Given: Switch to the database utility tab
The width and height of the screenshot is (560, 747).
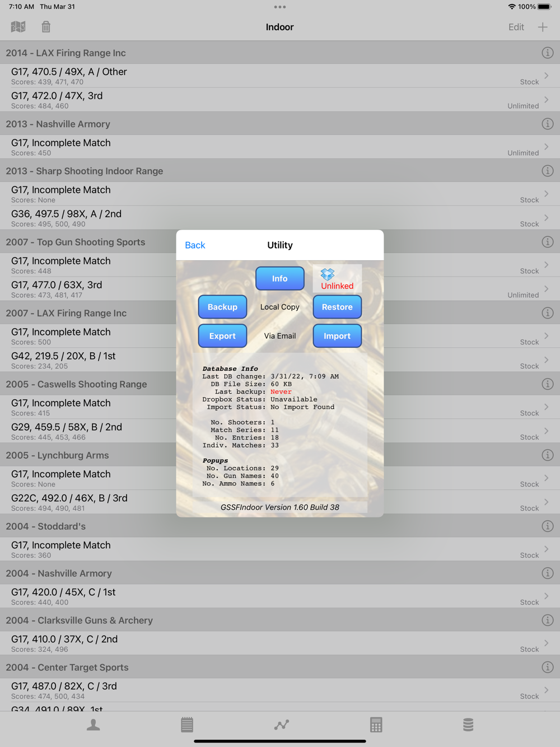Looking at the screenshot, I should point(468,725).
